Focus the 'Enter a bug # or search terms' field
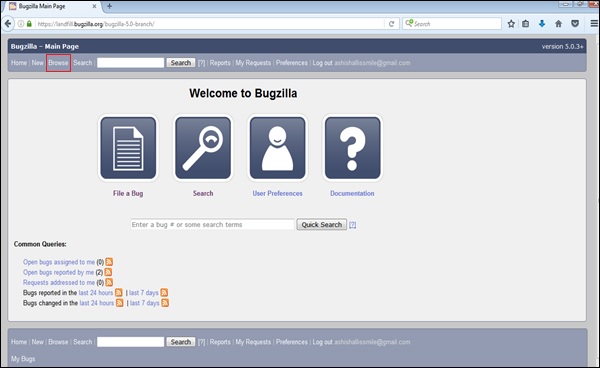Screen dimensions: 600x368 (x=212, y=225)
